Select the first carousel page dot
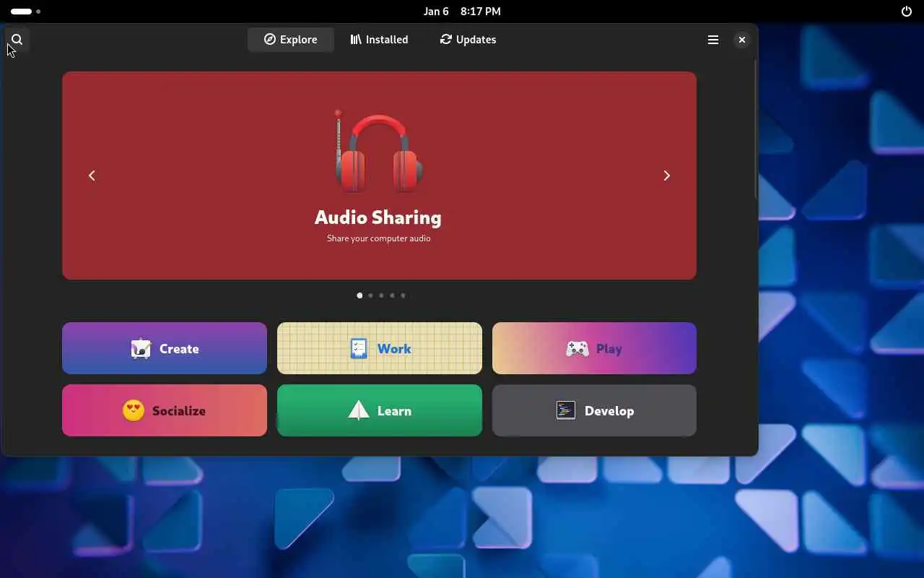The width and height of the screenshot is (924, 578). coord(359,296)
